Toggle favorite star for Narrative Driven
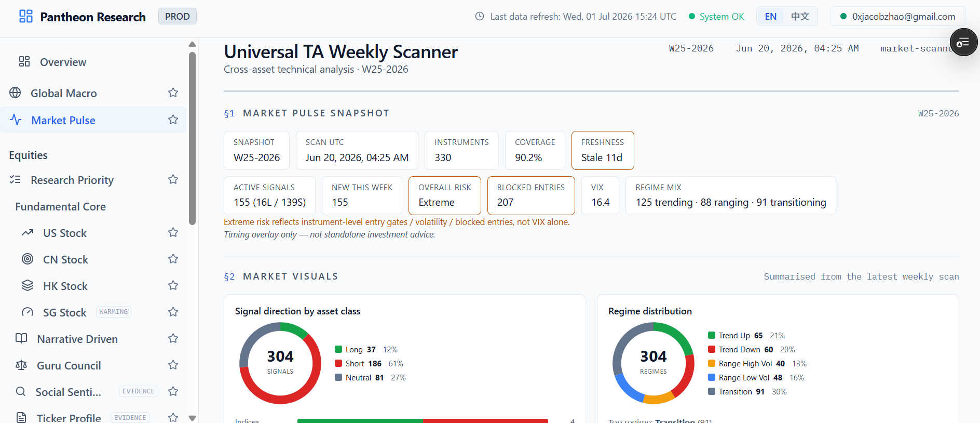980x423 pixels. [173, 339]
